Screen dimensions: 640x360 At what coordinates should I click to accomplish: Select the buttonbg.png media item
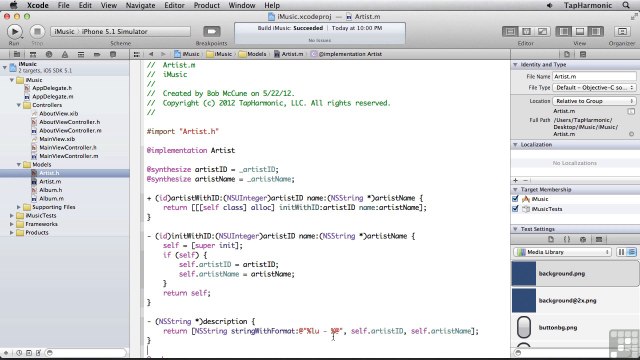pos(575,327)
